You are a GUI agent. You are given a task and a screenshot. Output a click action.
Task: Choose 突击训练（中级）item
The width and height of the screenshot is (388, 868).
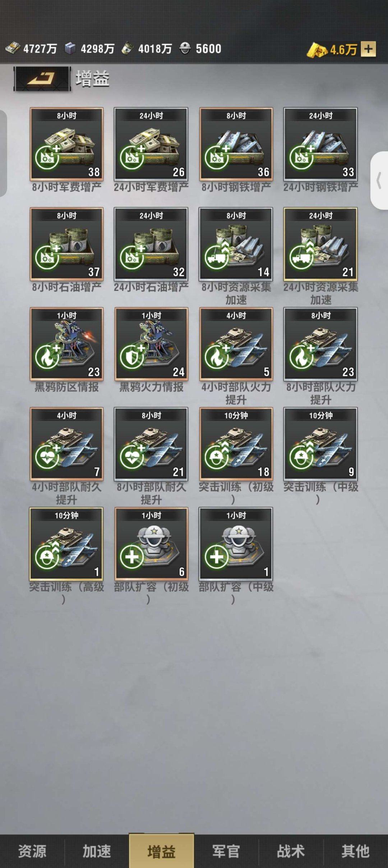[x=320, y=444]
